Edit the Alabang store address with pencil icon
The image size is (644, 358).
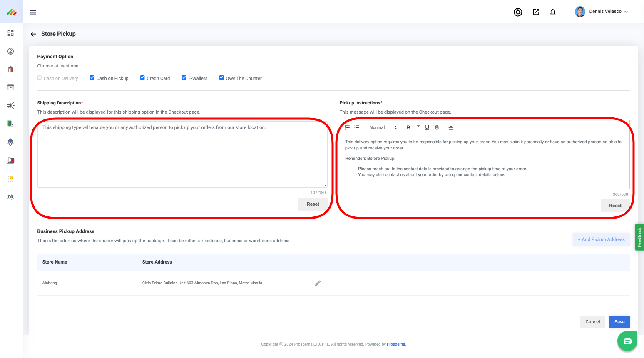pyautogui.click(x=318, y=283)
